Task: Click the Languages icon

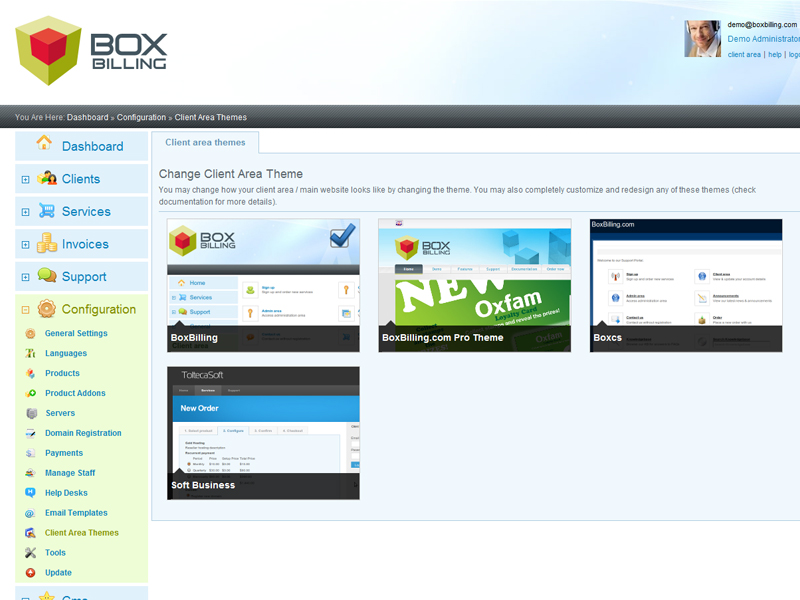Action: coord(31,353)
